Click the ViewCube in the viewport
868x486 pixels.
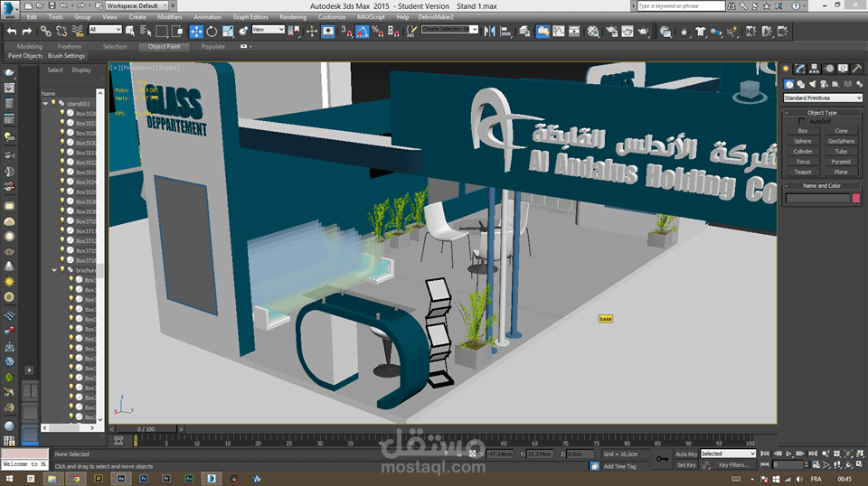(750, 90)
